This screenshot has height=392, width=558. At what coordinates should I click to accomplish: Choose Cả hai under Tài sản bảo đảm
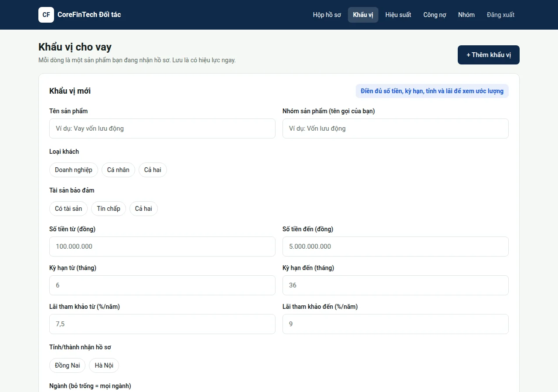143,209
